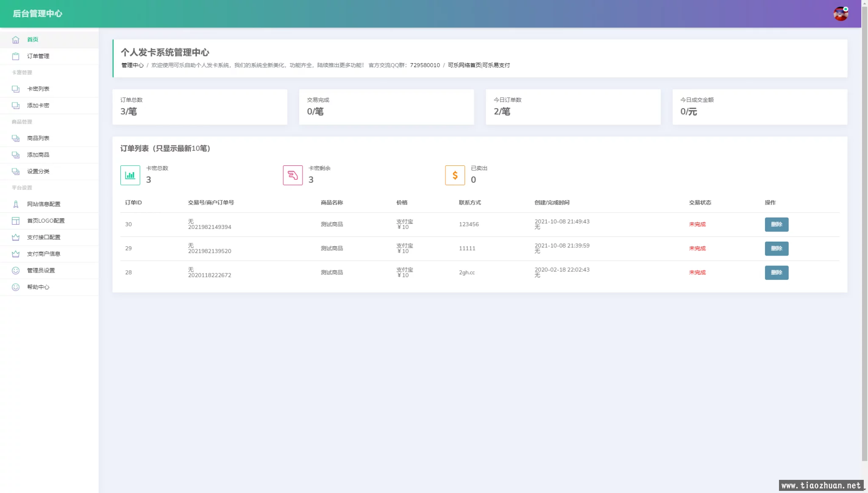868x493 pixels.
Task: Click the 订单总数 stat card
Action: (200, 107)
